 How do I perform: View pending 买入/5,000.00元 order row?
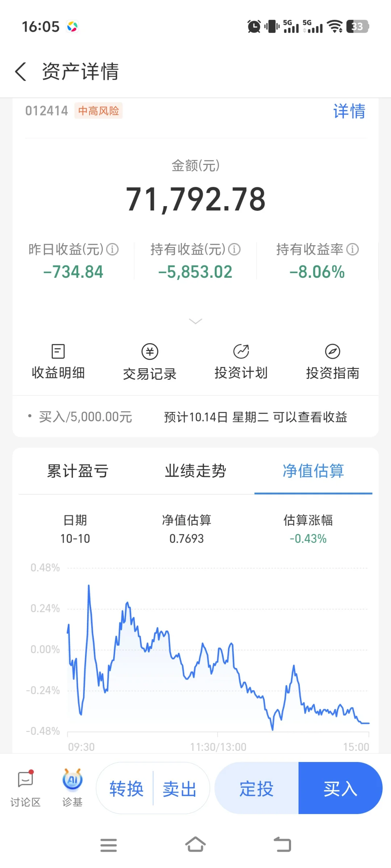[x=195, y=417]
